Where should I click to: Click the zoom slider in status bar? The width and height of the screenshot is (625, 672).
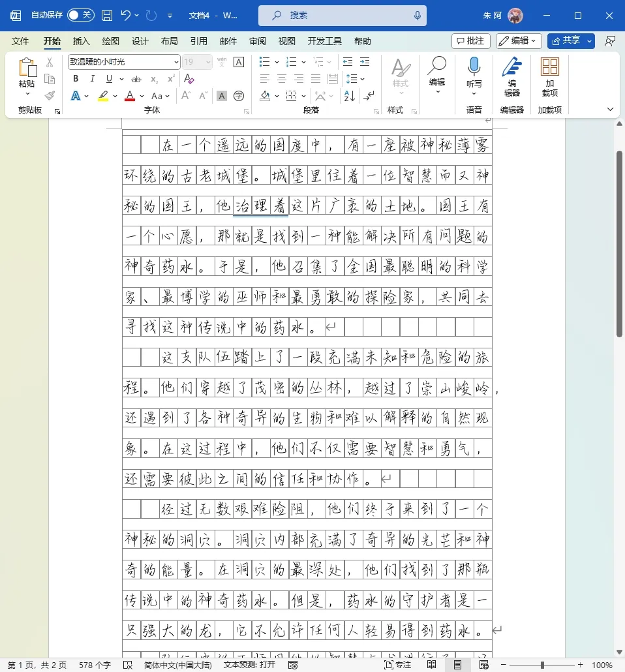point(542,665)
